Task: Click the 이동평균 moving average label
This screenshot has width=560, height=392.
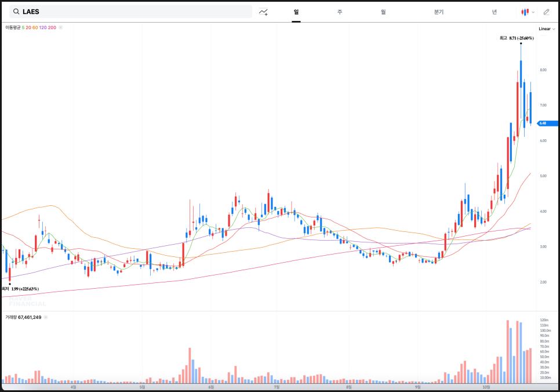Action: coord(13,27)
